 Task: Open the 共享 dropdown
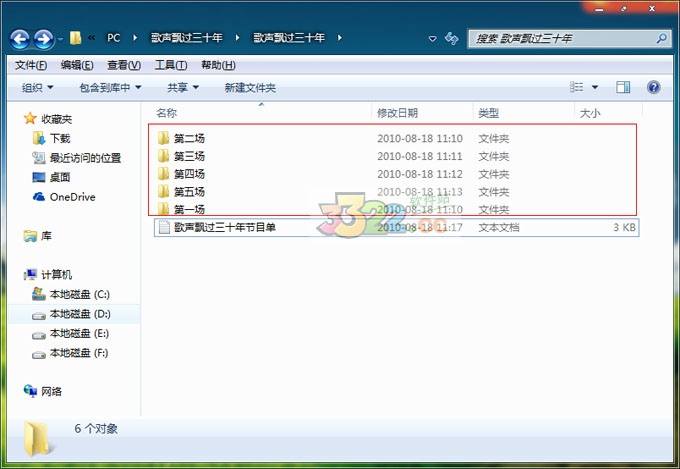pos(183,88)
